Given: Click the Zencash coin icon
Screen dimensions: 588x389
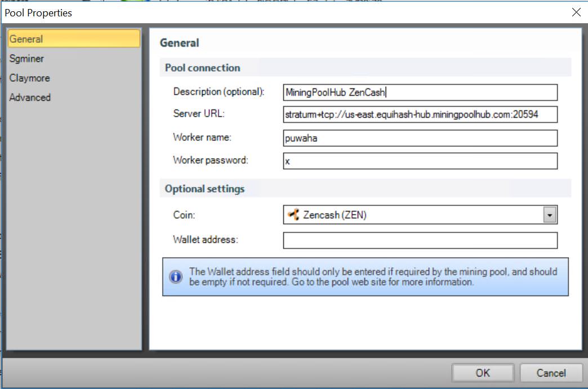Looking at the screenshot, I should (x=293, y=215).
